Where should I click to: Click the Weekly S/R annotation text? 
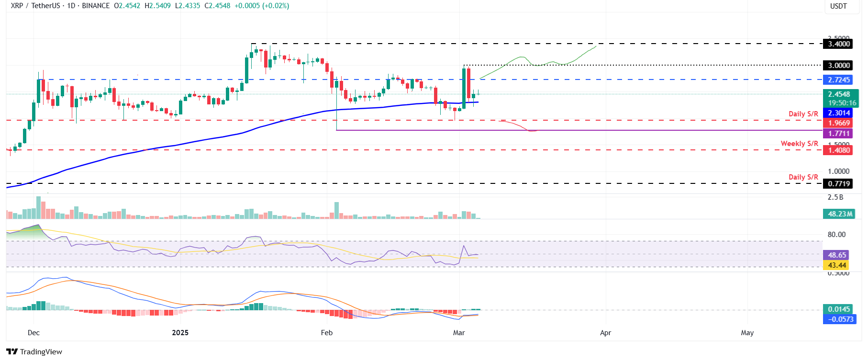[x=799, y=144]
